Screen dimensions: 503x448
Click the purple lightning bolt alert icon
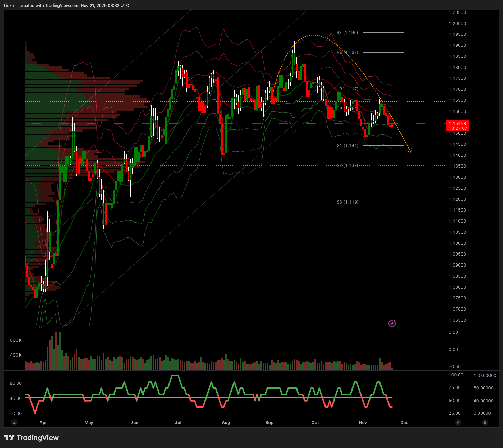point(392,323)
